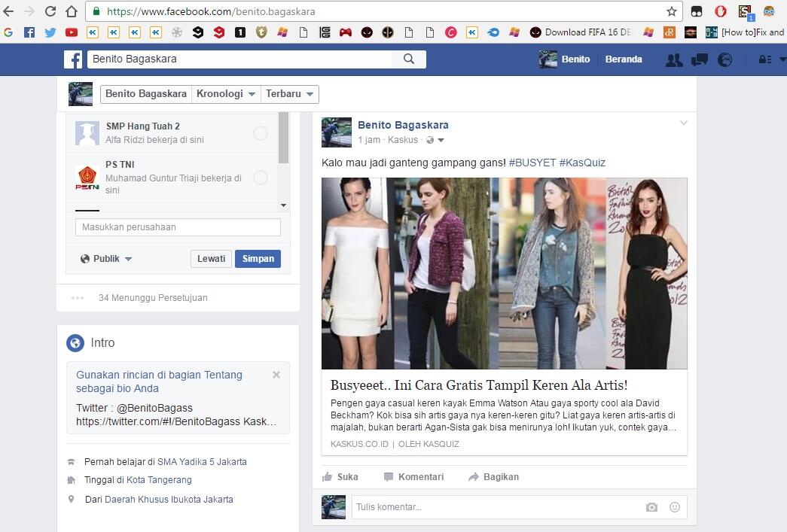
Task: Open the Facebook bookmark in bookmarks bar
Action: tap(29, 32)
